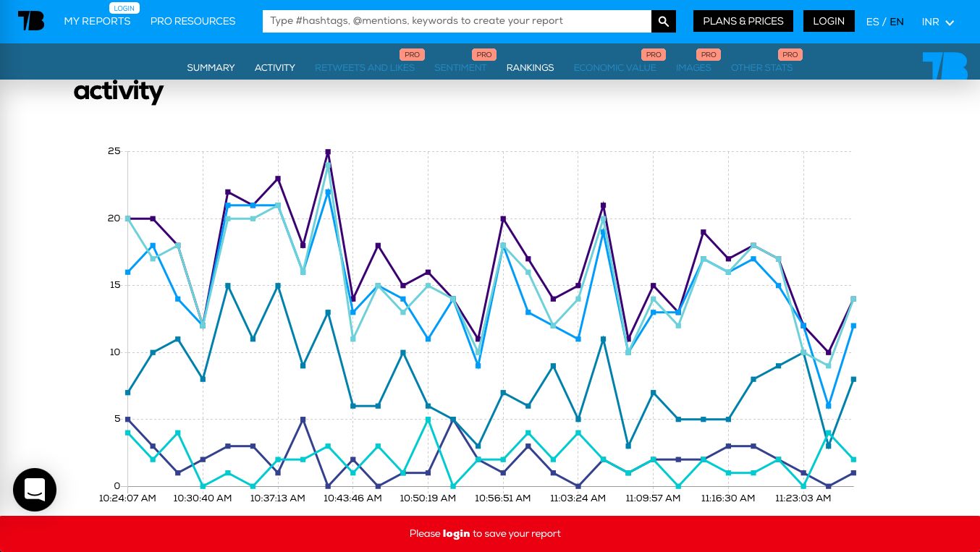Open RETWEETS AND LIKES pro tab
980x552 pixels.
[365, 67]
